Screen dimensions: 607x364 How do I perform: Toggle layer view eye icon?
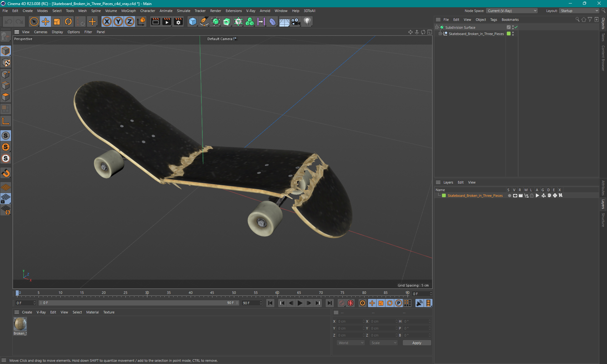click(x=515, y=196)
